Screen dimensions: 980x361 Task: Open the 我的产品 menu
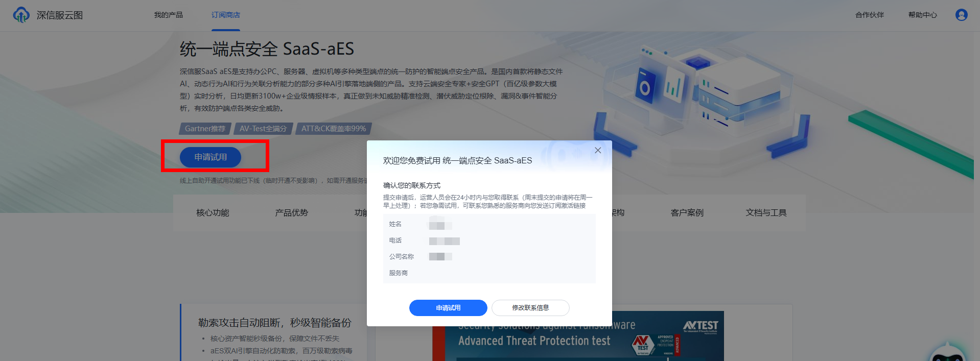[169, 15]
